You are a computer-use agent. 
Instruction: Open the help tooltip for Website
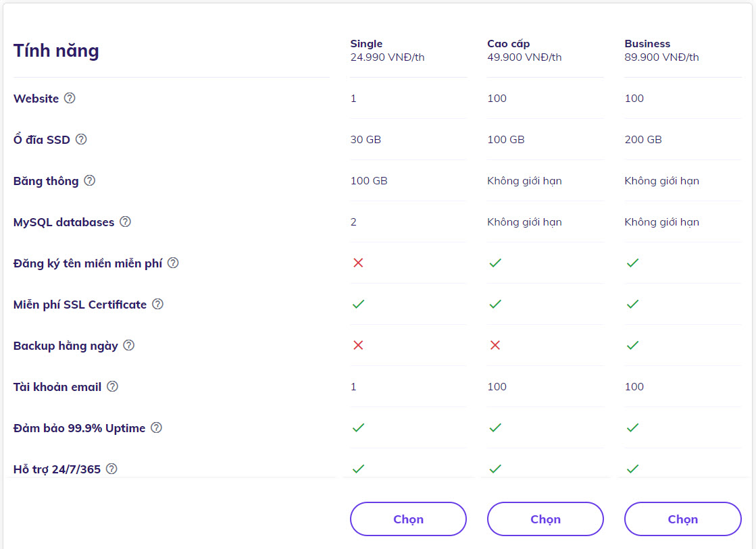70,99
